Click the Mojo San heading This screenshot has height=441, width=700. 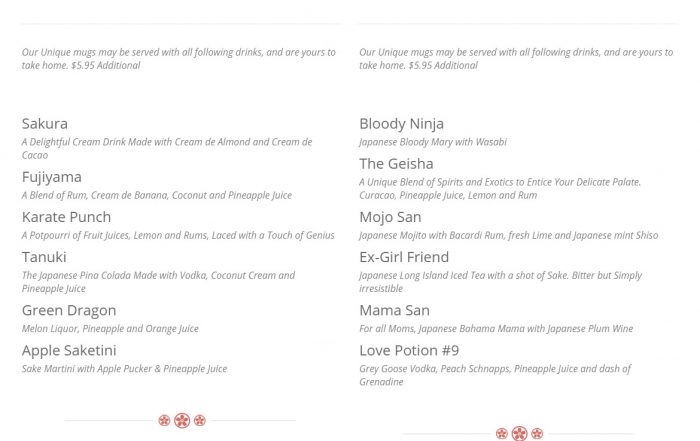[390, 217]
